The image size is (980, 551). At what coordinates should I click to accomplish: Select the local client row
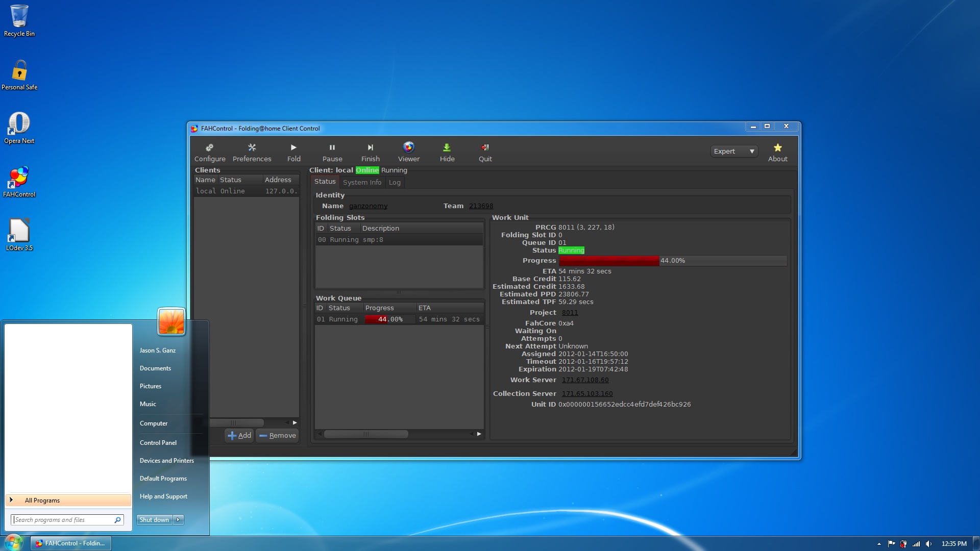246,191
